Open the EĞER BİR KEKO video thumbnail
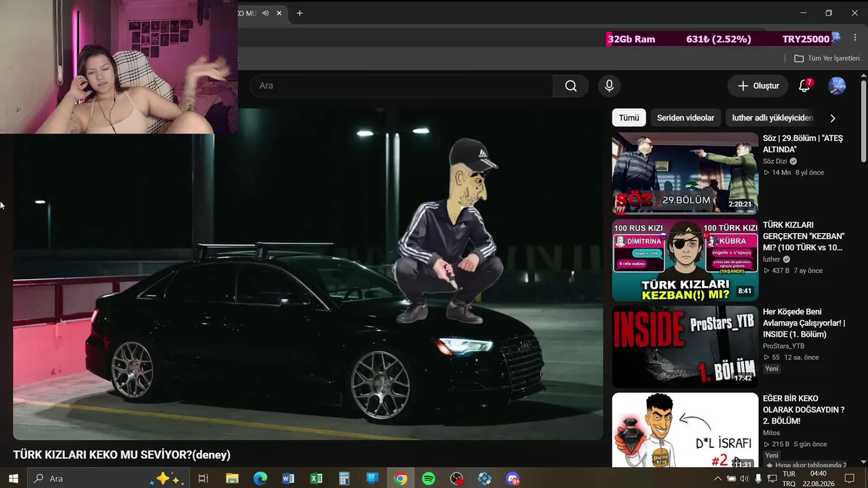 (685, 430)
